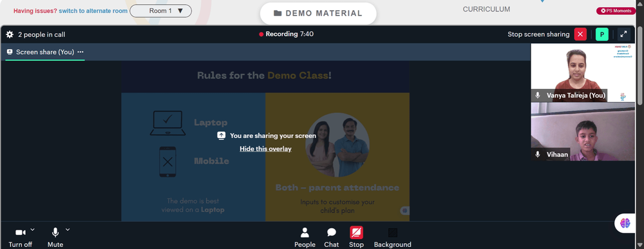The height and width of the screenshot is (249, 644).
Task: Click Vihaan microphone status icon
Action: pyautogui.click(x=538, y=154)
